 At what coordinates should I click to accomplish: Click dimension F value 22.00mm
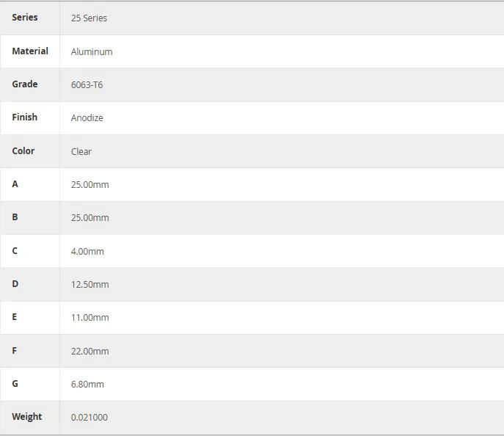(90, 351)
